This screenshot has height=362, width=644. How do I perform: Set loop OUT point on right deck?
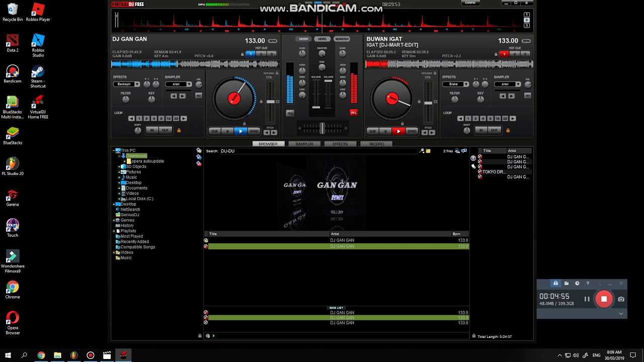coord(494,130)
